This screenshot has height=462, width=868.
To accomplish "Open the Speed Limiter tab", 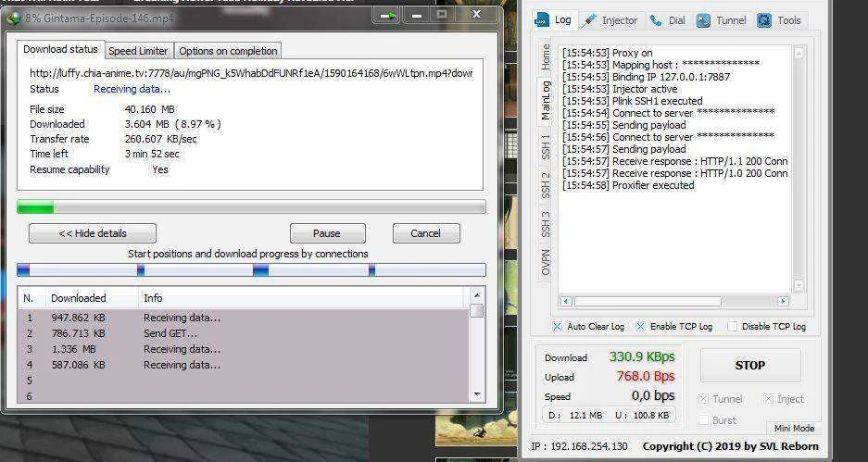I will tap(138, 51).
